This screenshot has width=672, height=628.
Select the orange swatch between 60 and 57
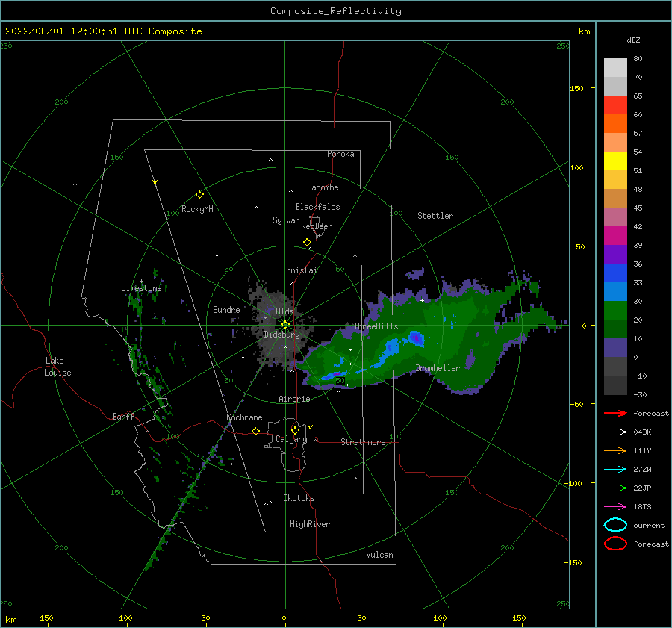coord(615,123)
